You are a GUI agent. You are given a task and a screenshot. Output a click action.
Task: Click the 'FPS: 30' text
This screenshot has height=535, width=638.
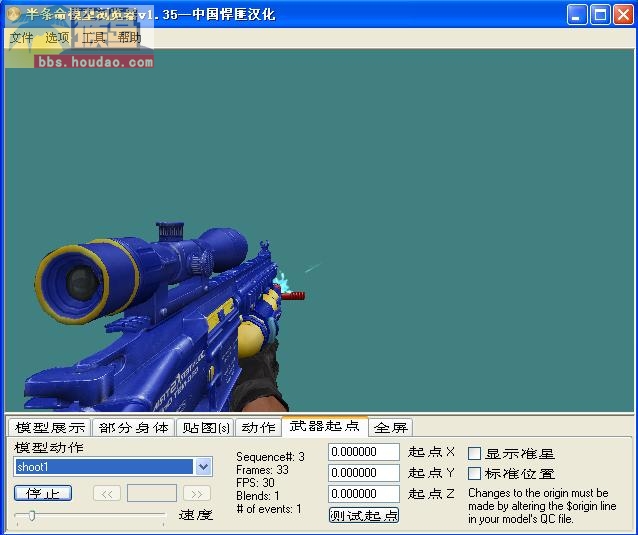tap(255, 483)
